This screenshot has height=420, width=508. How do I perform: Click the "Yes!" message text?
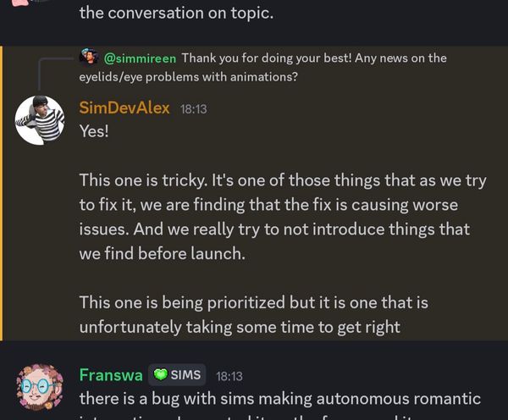coord(94,131)
